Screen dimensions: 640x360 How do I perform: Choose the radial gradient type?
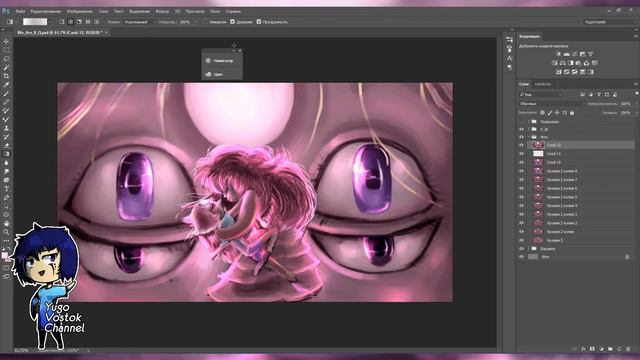click(x=70, y=22)
